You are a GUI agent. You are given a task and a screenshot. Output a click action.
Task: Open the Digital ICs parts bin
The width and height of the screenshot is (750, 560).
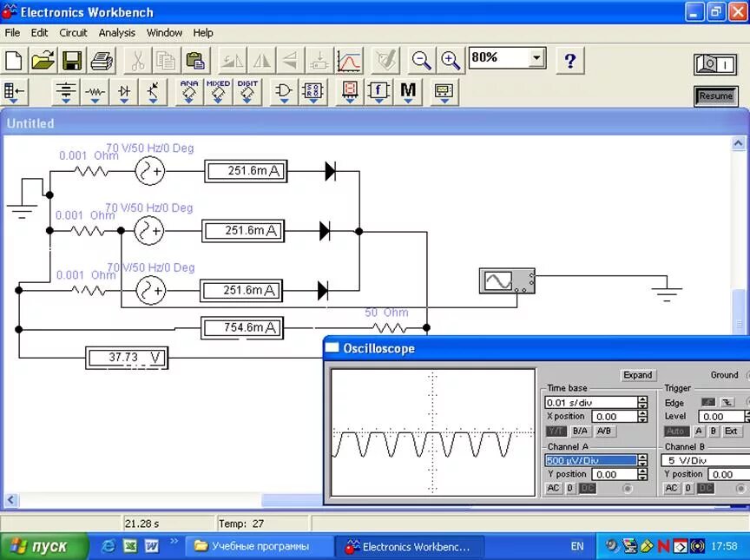pos(247,92)
